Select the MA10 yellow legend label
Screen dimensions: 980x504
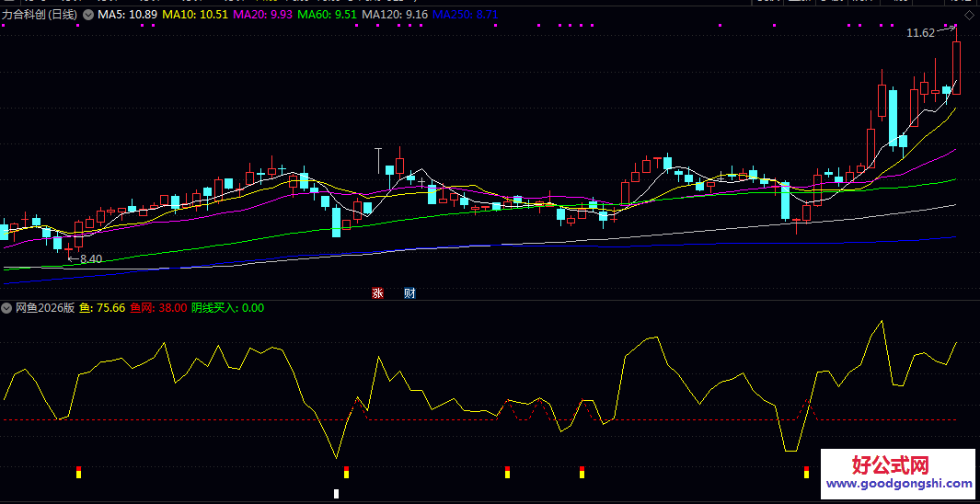click(194, 16)
